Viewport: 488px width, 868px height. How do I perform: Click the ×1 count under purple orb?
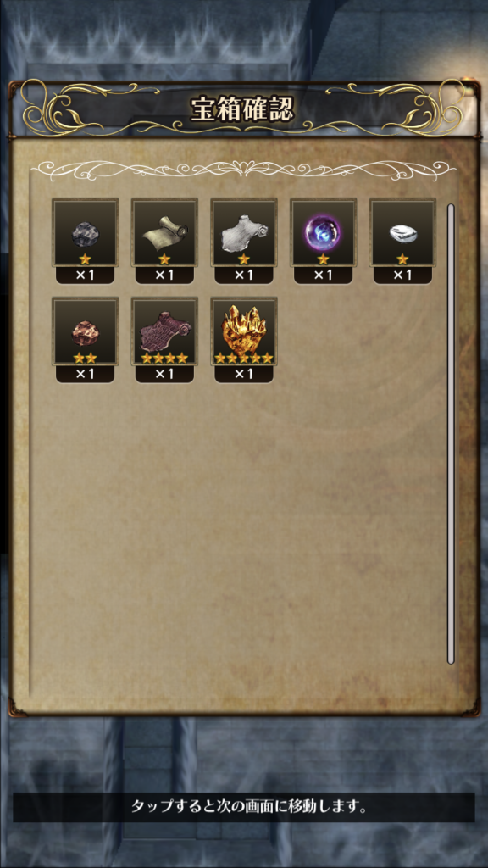tap(324, 275)
